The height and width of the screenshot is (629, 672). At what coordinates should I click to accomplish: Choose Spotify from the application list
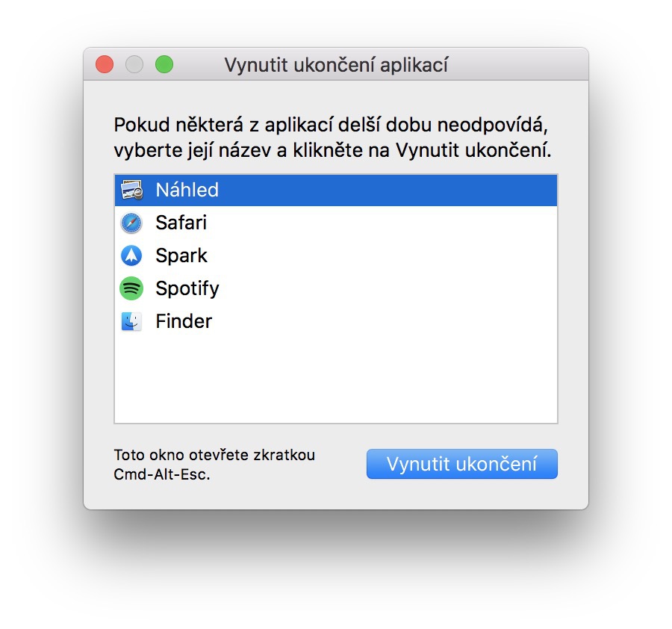click(187, 288)
